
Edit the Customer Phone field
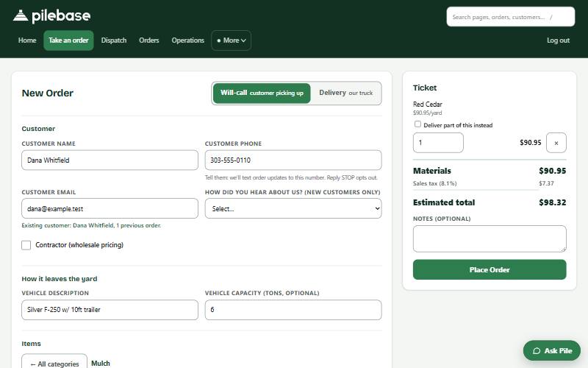tap(293, 160)
